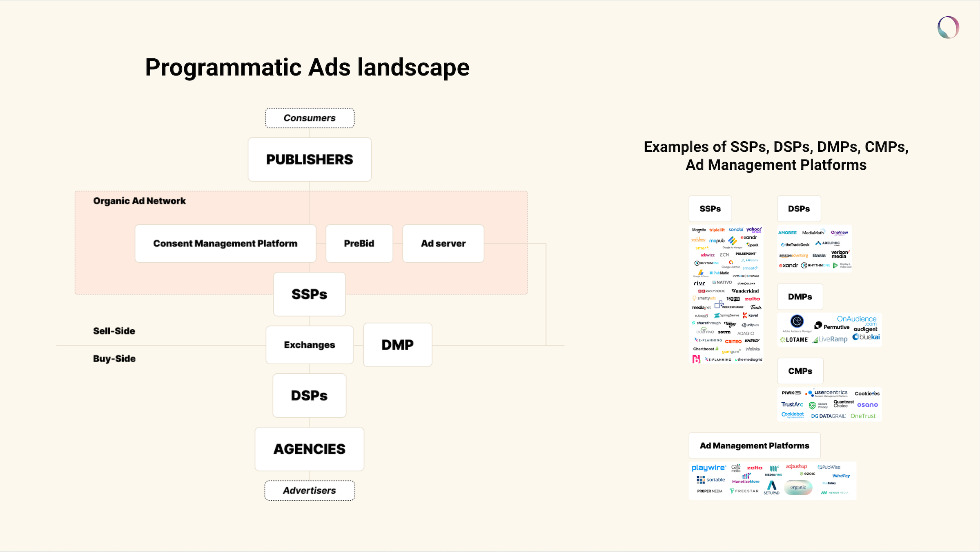
Task: Click the DMP node in the diagram
Action: [x=397, y=344]
